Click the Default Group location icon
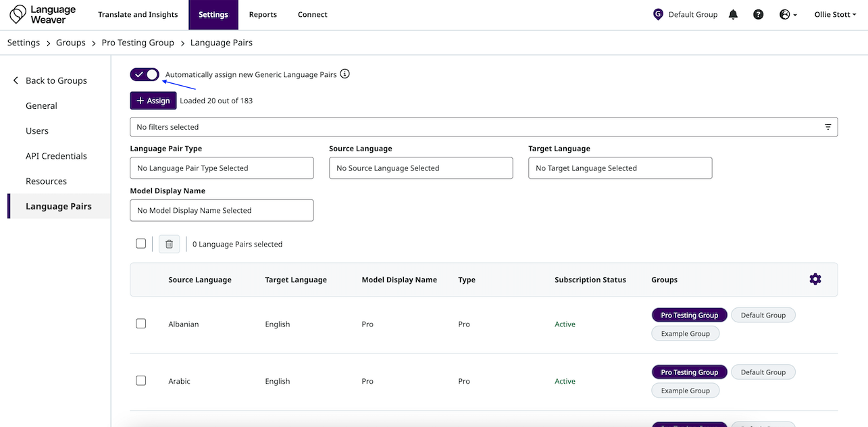This screenshot has height=427, width=868. pos(658,14)
